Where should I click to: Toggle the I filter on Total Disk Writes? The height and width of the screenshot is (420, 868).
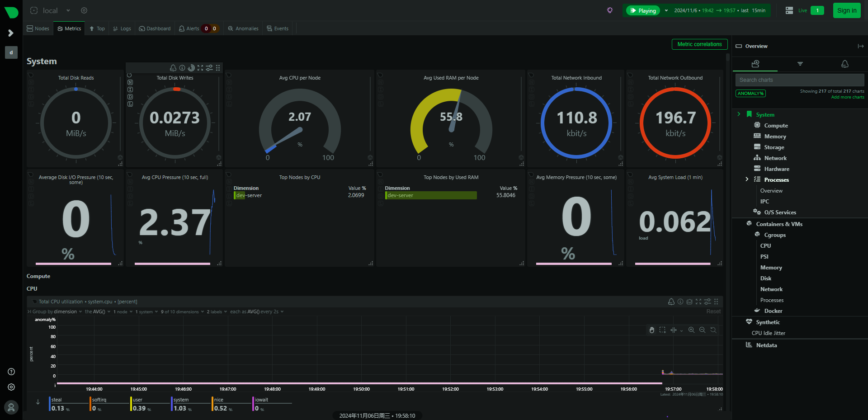coord(130,90)
